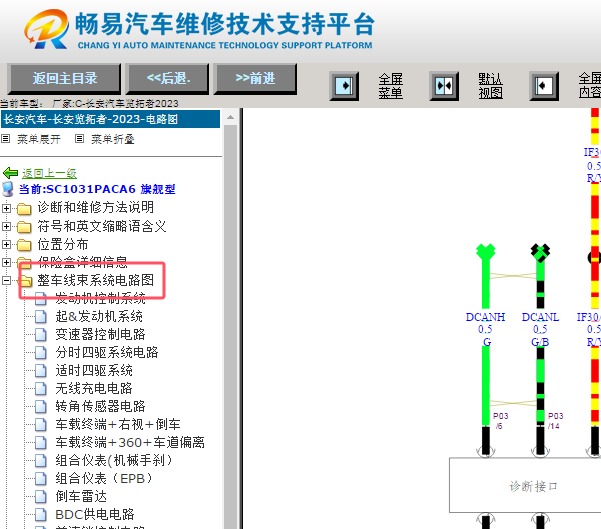Click the page icon of 车载终端+右视+倒车
Image resolution: width=601 pixels, height=529 pixels.
point(41,425)
